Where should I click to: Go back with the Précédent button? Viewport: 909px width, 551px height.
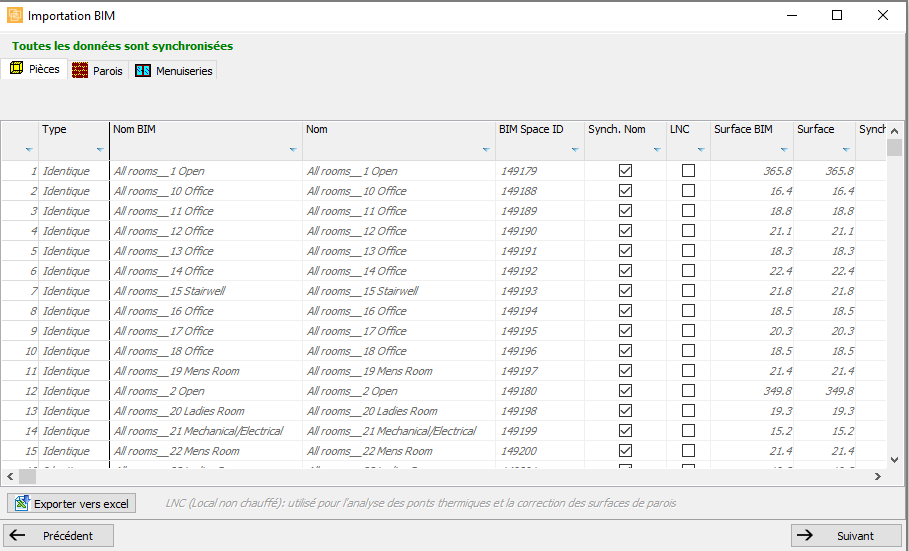[59, 535]
